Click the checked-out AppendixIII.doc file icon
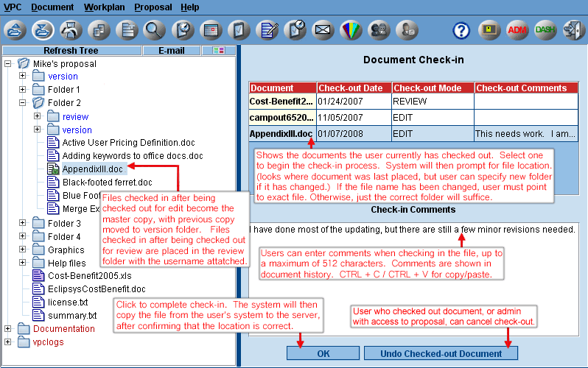Viewport: 588px width, 368px height. [53, 169]
